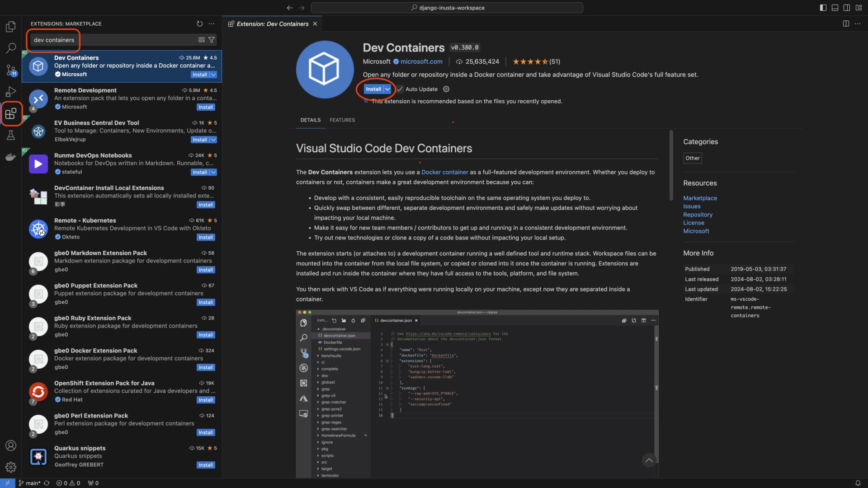Expand Install dropdown for EV Business Central Dev Tool
Viewport: 868px width, 488px height.
[x=213, y=140]
